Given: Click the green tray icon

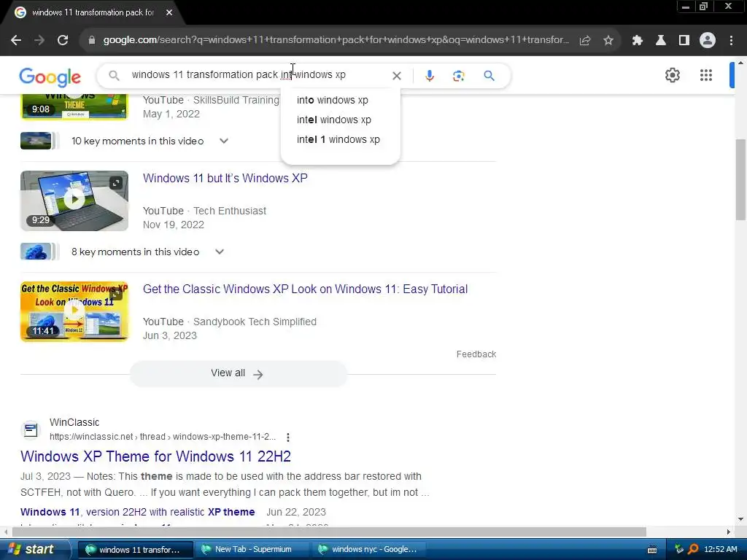Looking at the screenshot, I should (679, 549).
